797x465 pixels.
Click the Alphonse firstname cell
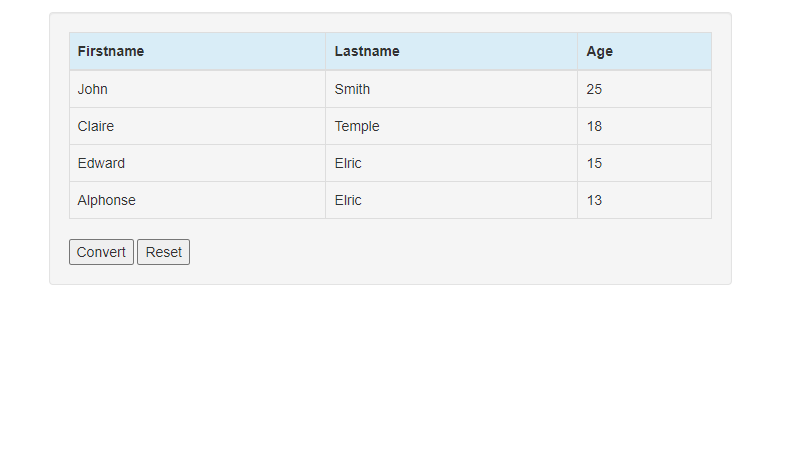197,200
